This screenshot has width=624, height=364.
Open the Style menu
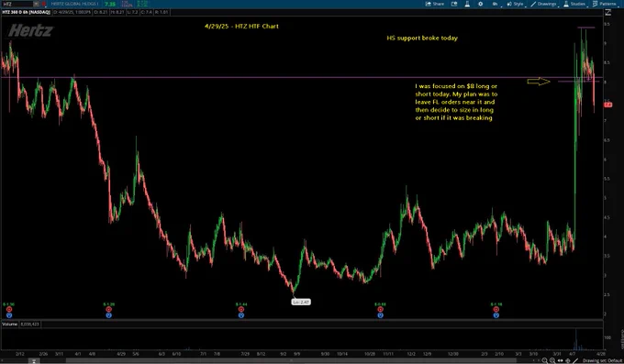(516, 4)
